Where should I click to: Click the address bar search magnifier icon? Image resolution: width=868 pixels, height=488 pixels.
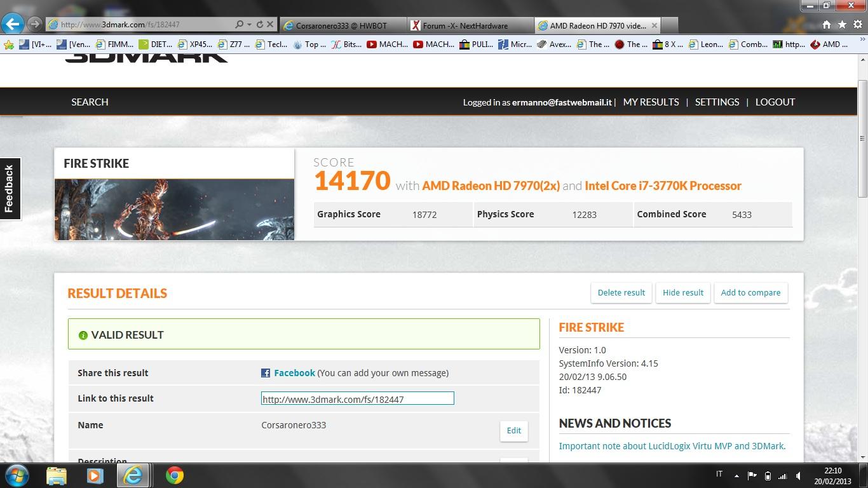click(x=239, y=25)
